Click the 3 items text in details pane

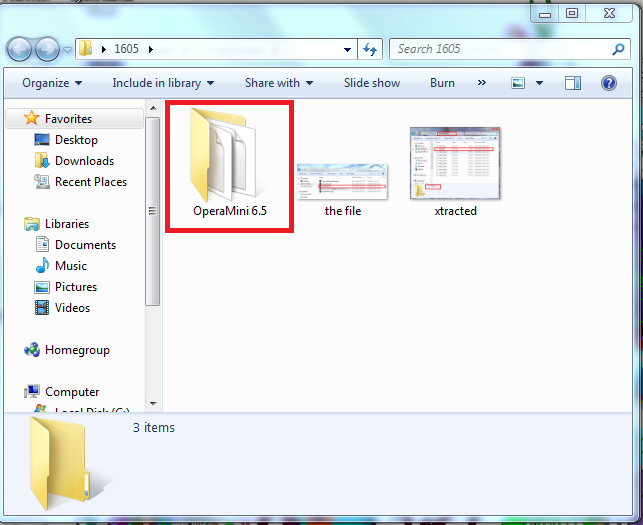(154, 427)
